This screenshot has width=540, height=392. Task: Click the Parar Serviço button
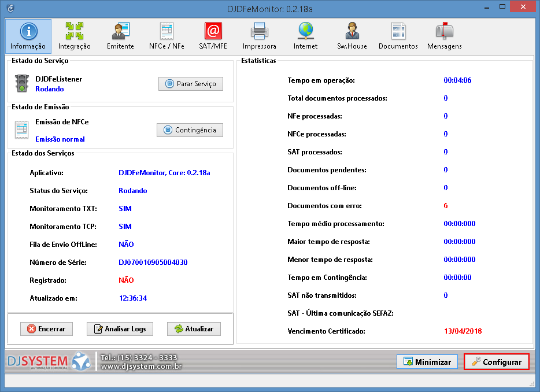(x=191, y=84)
